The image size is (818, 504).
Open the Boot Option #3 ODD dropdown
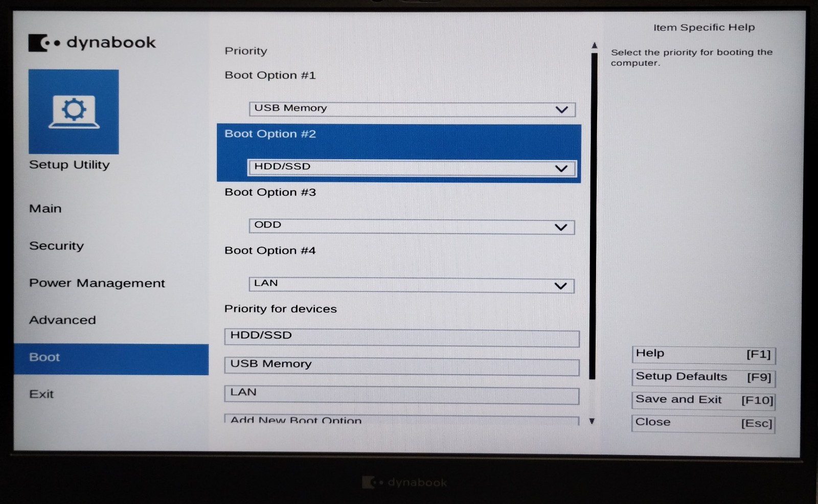coord(412,226)
